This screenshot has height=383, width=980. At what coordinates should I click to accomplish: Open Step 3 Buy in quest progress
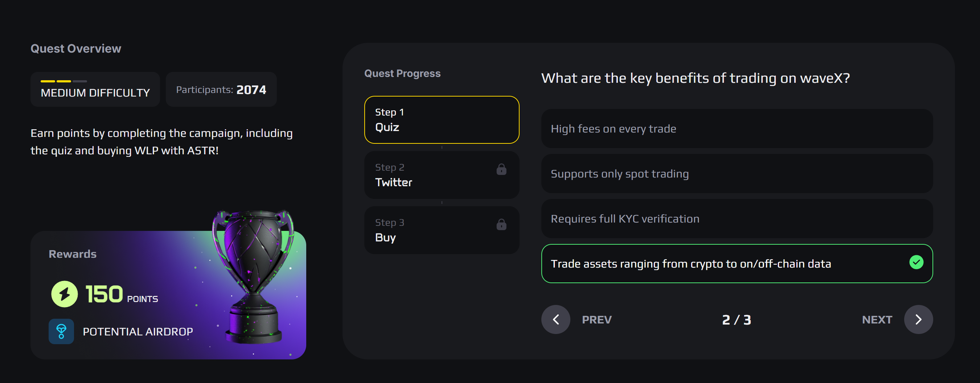click(441, 230)
